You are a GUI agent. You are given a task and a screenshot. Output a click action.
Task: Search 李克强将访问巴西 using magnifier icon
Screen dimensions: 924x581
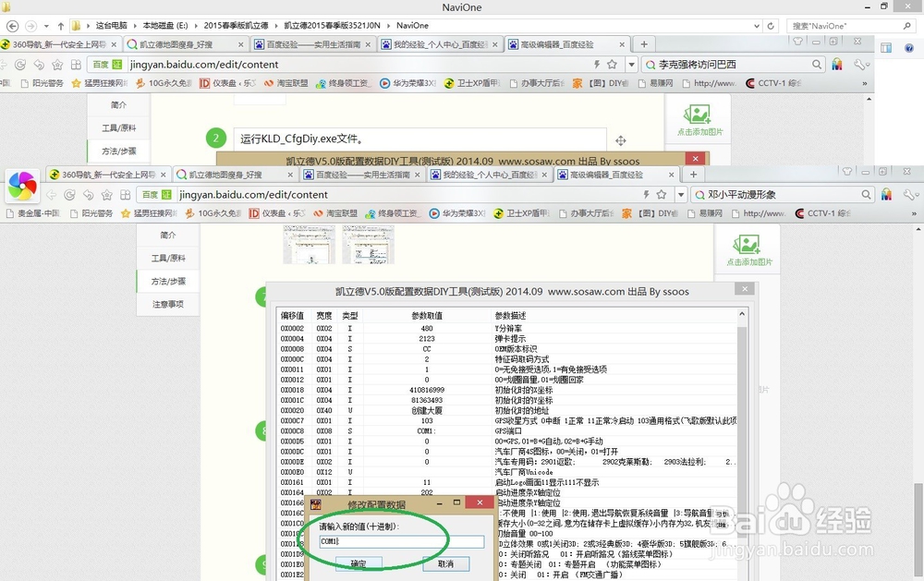pos(817,65)
